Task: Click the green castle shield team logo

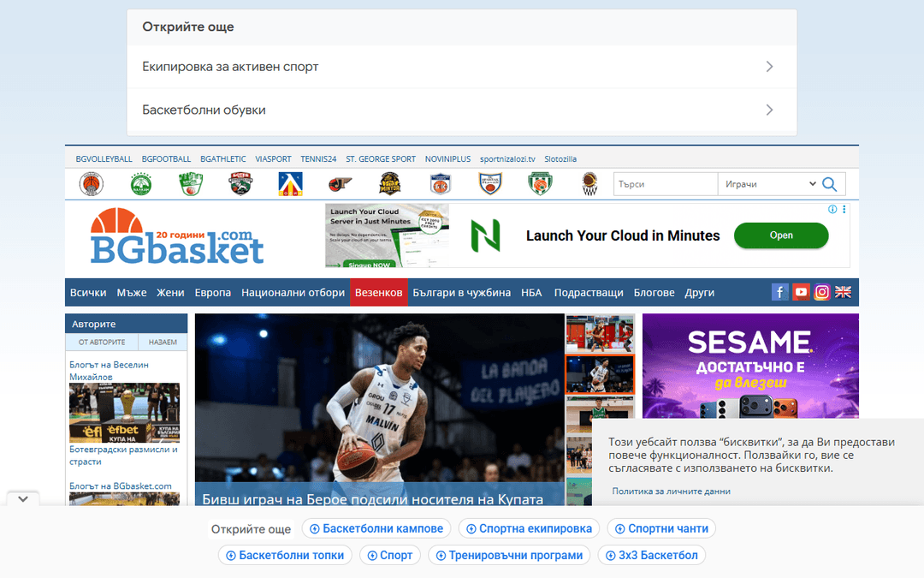Action: tap(191, 184)
